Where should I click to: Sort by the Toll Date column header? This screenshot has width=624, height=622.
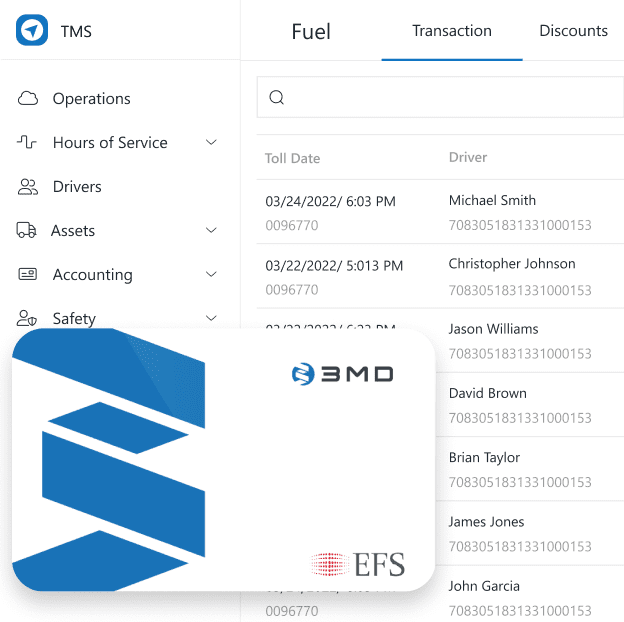coord(292,158)
